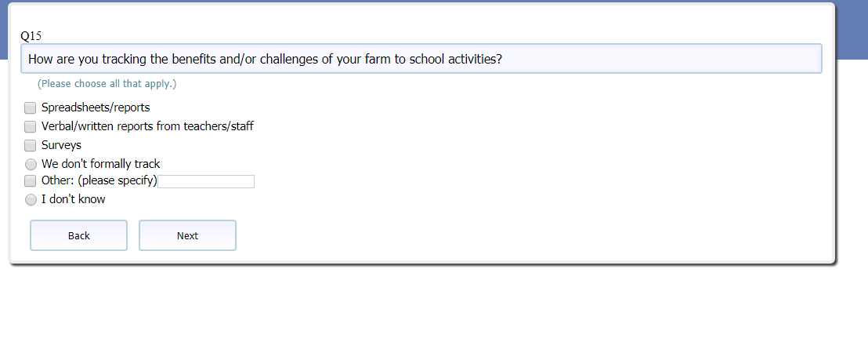
Task: Click the Q15 question text box
Action: (421, 59)
